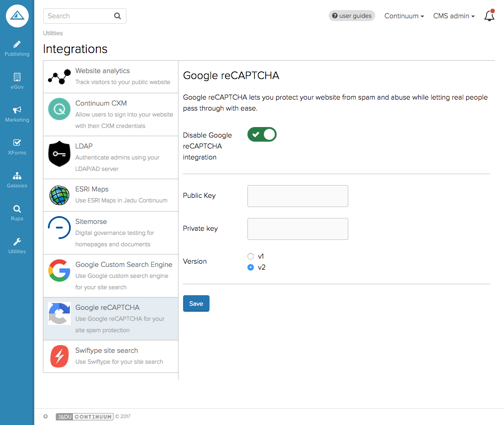Click the Google G logo icon
The width and height of the screenshot is (504, 425).
pos(59,270)
